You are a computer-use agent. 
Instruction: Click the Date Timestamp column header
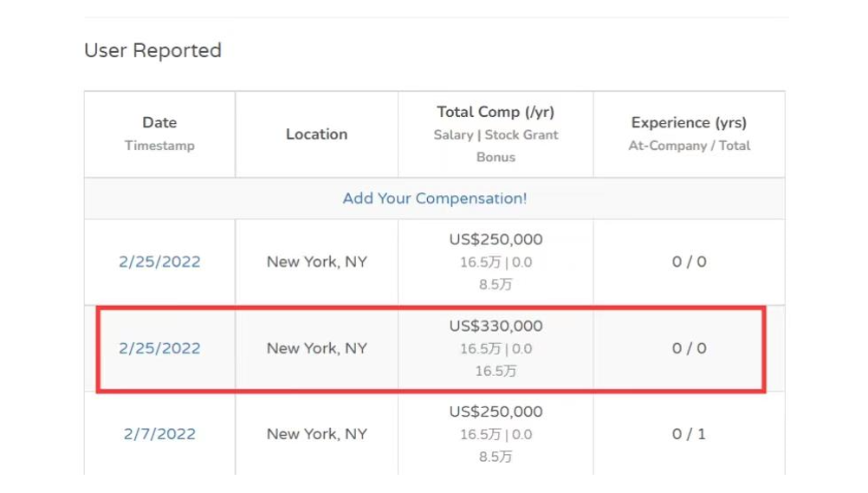pyautogui.click(x=159, y=133)
